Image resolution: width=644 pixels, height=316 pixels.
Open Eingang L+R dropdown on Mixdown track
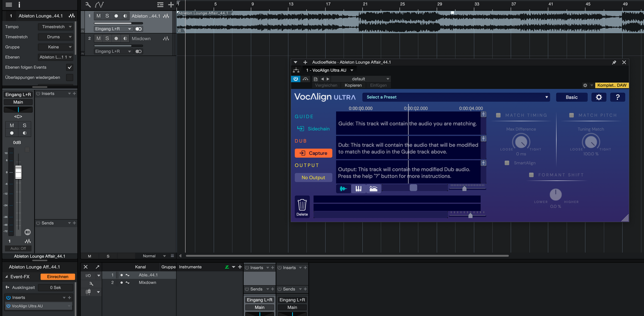113,51
